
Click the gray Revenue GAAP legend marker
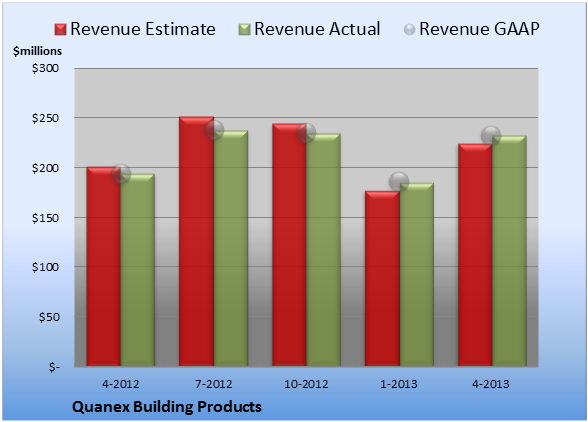pos(410,30)
